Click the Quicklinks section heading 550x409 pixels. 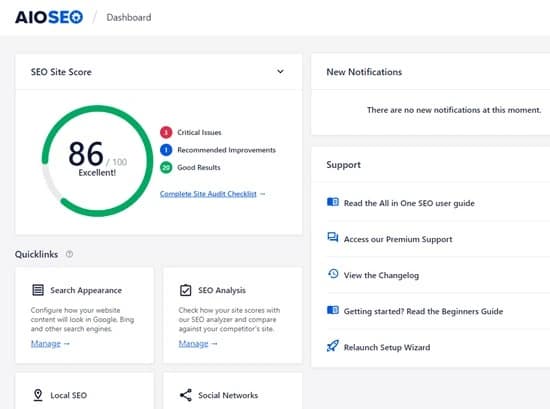click(x=36, y=254)
